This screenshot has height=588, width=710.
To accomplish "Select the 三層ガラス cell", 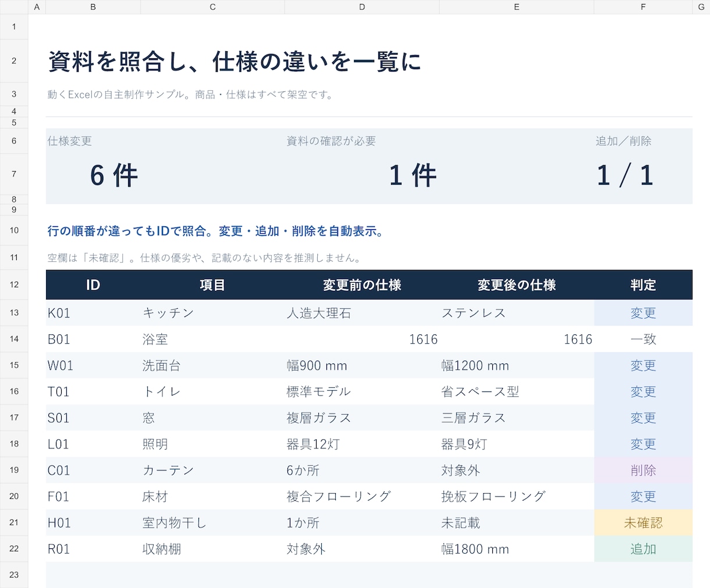I will [517, 418].
